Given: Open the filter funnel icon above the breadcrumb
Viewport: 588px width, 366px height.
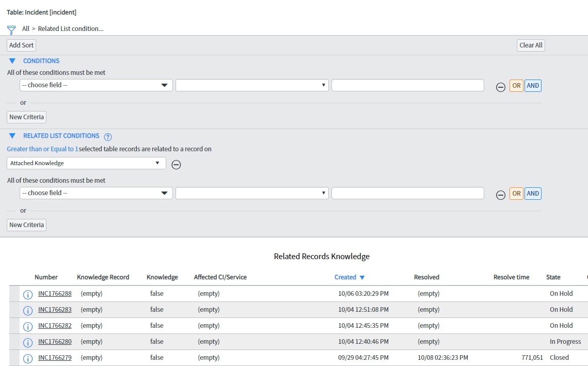Looking at the screenshot, I should click(x=10, y=29).
